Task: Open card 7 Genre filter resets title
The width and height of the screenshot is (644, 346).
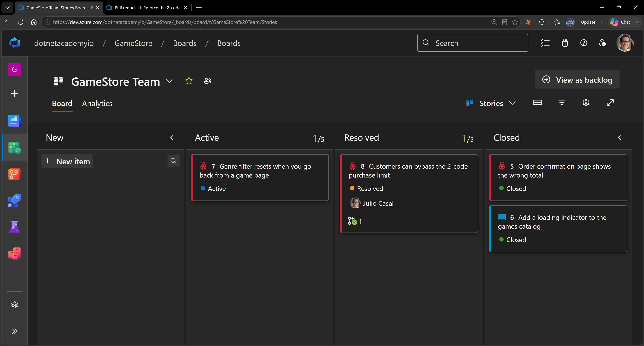Action: click(x=255, y=171)
